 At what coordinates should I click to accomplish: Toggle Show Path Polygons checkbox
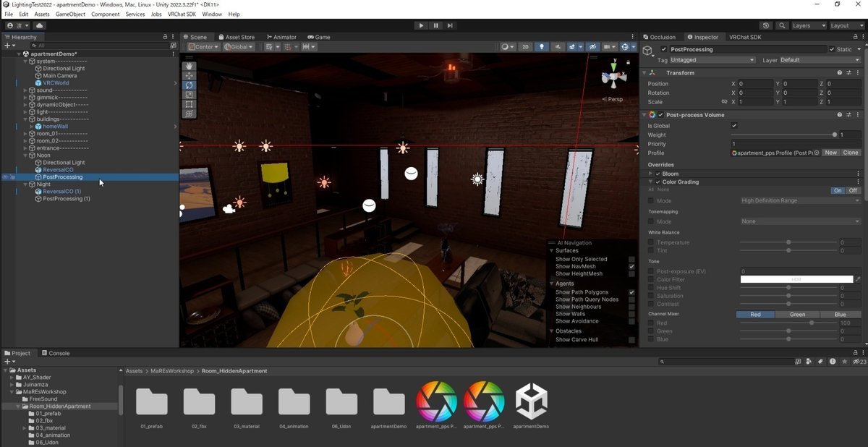pos(631,292)
